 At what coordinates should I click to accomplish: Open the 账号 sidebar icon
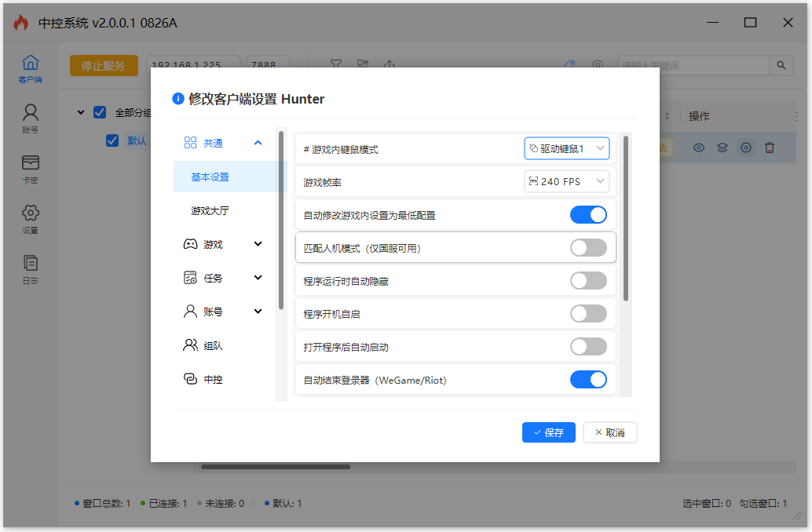click(x=30, y=118)
